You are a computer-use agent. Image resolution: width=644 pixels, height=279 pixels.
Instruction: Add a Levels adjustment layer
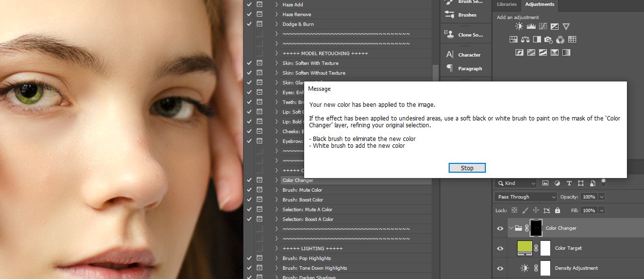click(531, 26)
